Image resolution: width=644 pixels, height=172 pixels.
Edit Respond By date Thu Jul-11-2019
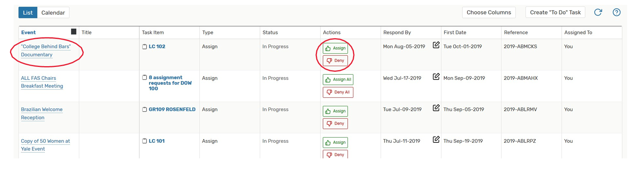pyautogui.click(x=436, y=140)
